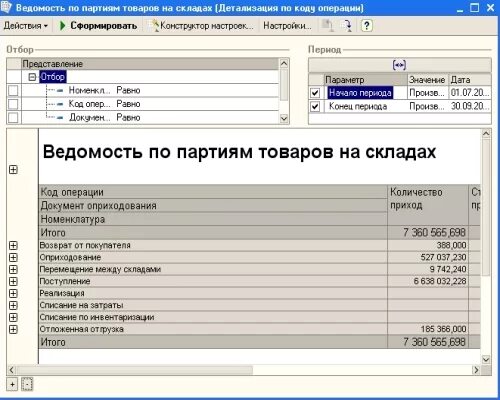Click the Документ оприходования header cell

[x=213, y=206]
